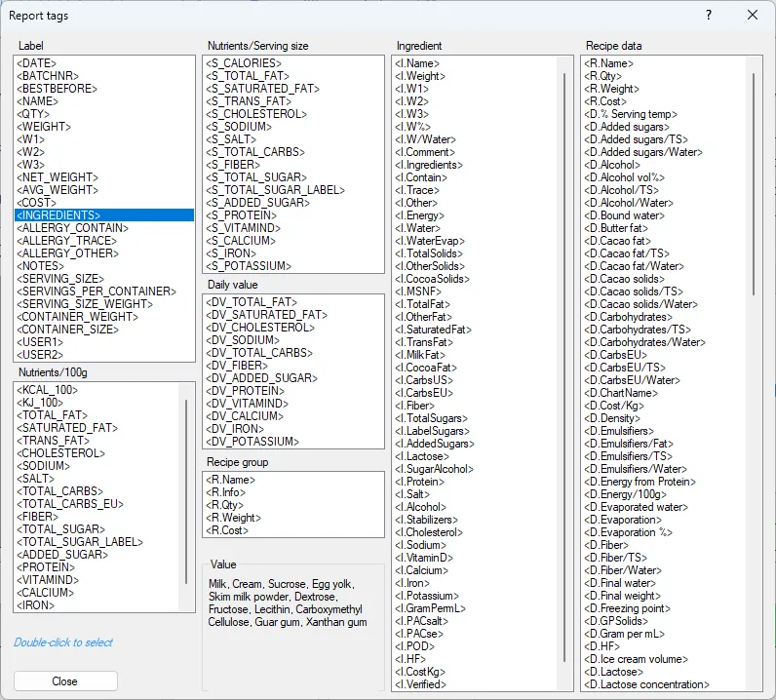Select the <D.Added sugars/TS> tag
Screen dimensions: 776x700
click(636, 139)
